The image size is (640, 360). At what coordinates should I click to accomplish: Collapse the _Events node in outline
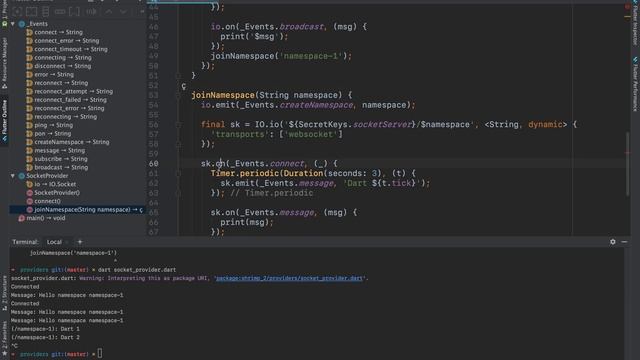coord(13,24)
